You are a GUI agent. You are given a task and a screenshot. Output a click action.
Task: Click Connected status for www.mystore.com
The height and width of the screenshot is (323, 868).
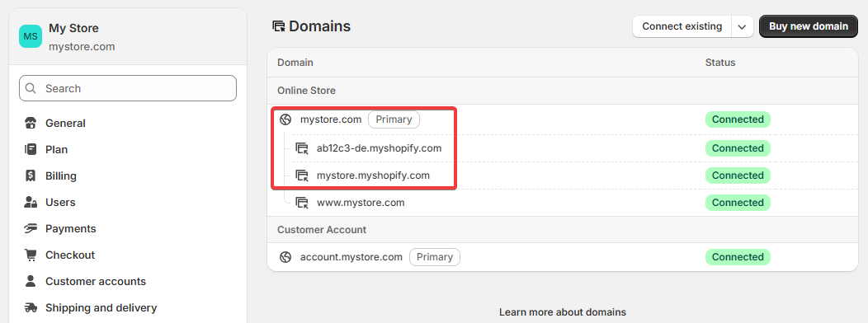tap(738, 203)
